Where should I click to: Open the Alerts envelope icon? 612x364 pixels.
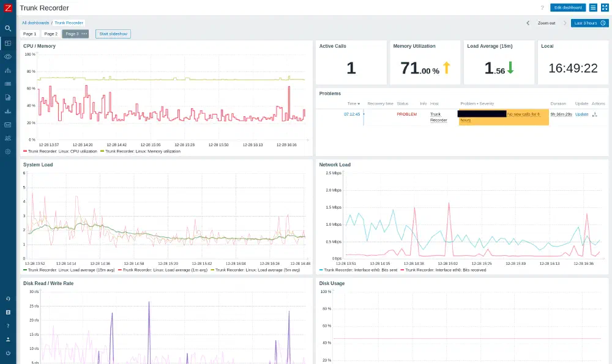(8, 125)
